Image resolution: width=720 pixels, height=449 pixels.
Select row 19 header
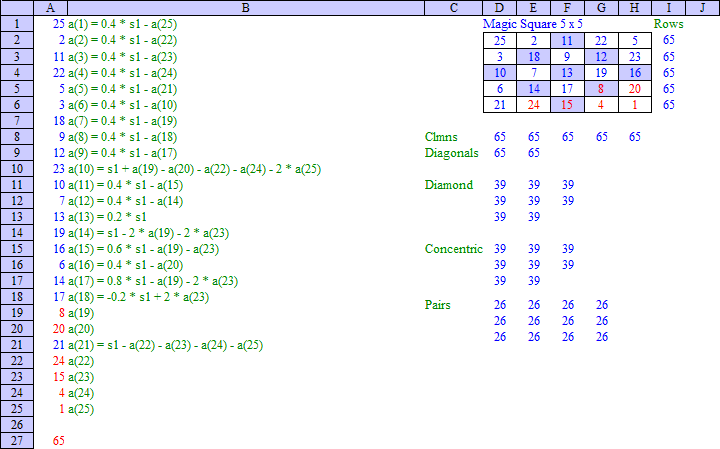(x=17, y=313)
